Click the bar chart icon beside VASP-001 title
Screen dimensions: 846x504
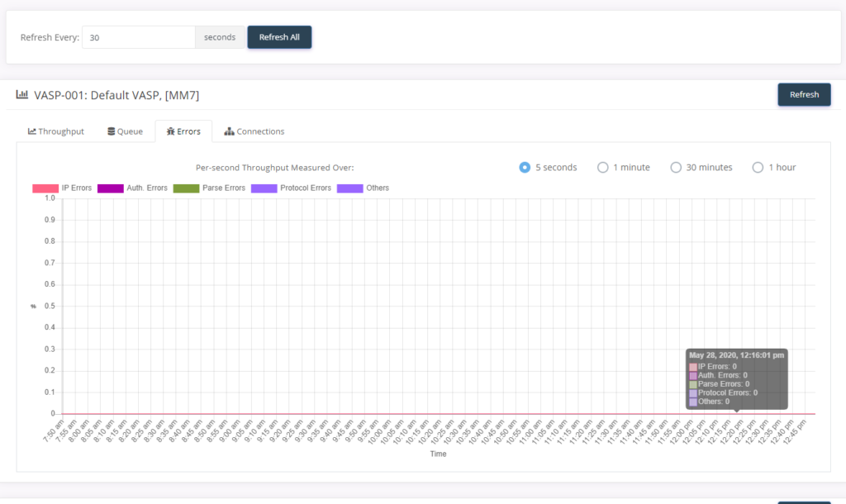21,94
